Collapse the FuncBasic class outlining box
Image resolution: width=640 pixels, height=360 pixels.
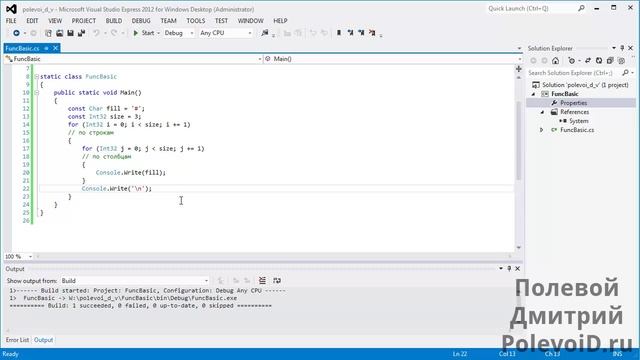[36, 76]
